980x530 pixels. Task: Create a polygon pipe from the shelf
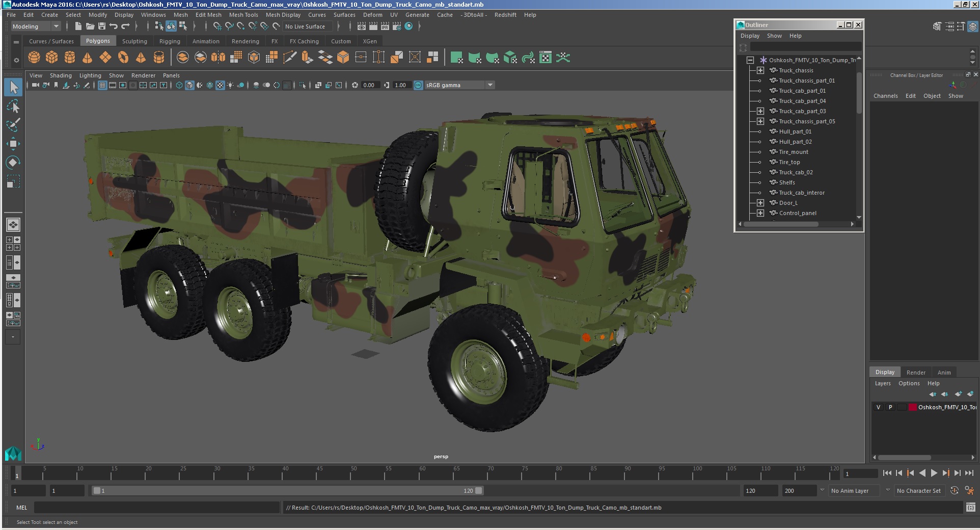pos(159,58)
